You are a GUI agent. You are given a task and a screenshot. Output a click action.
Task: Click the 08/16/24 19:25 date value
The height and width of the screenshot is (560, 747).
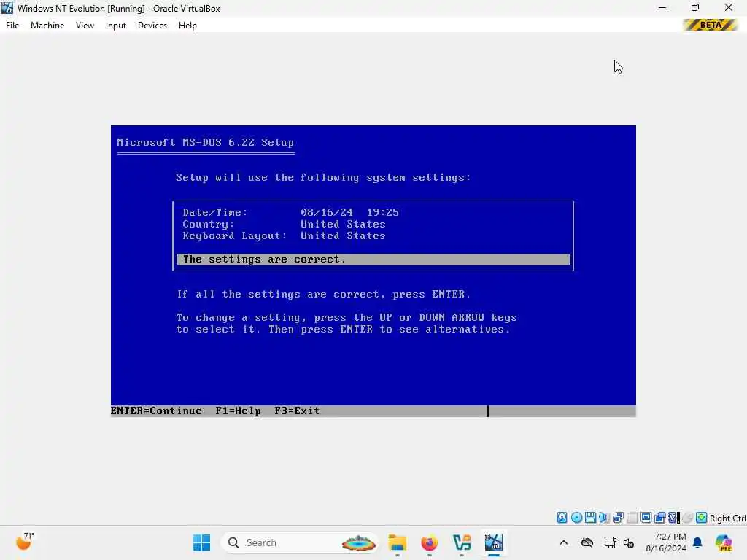pos(349,212)
